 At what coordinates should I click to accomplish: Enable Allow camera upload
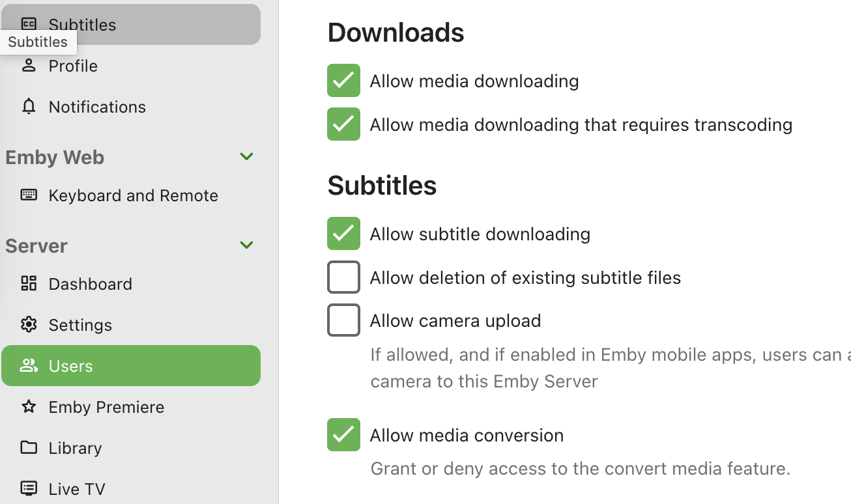coord(343,320)
